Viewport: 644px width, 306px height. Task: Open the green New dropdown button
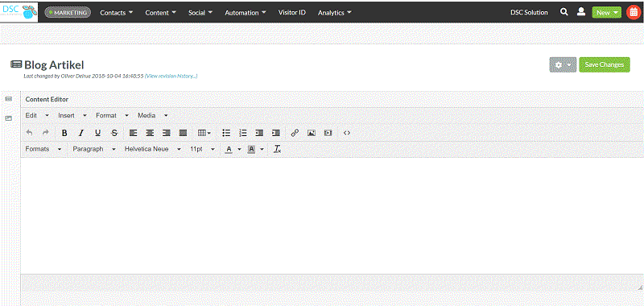click(x=607, y=12)
